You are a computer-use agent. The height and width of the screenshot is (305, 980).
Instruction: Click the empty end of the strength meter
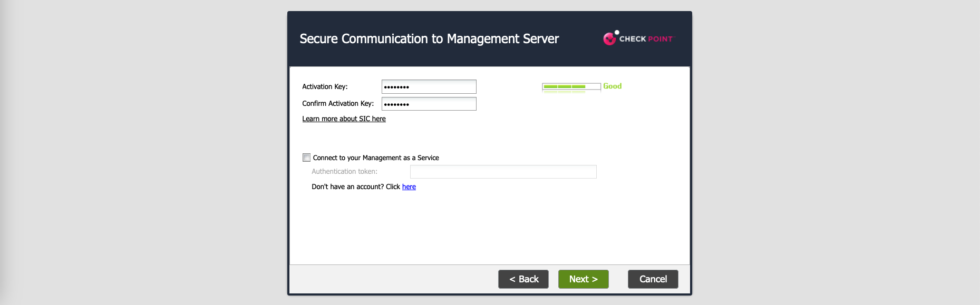coord(593,86)
